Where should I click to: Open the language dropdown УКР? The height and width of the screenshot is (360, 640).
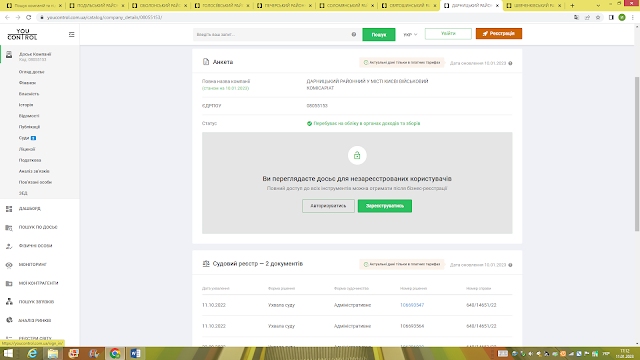click(410, 34)
